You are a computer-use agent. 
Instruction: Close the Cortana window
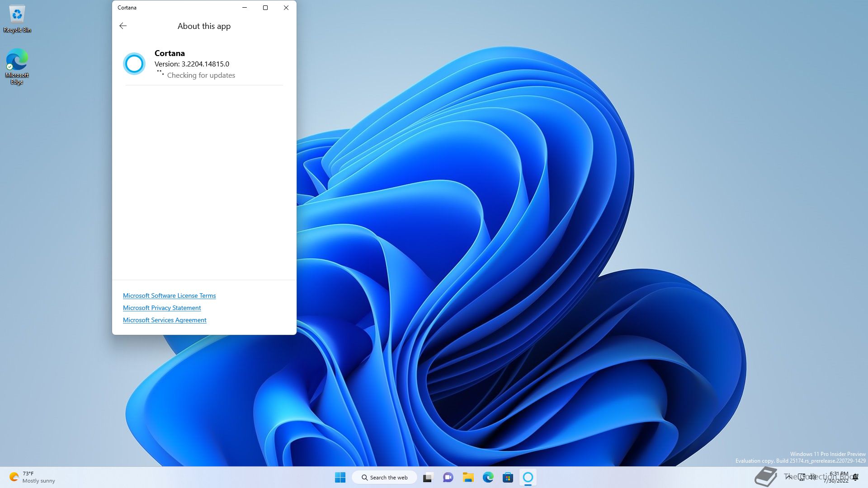286,8
